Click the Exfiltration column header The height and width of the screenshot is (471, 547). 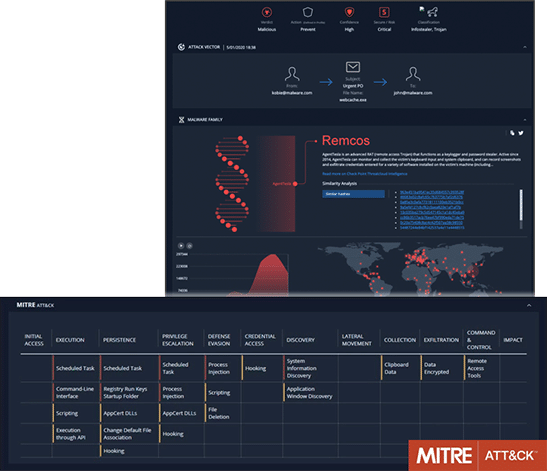pos(441,340)
